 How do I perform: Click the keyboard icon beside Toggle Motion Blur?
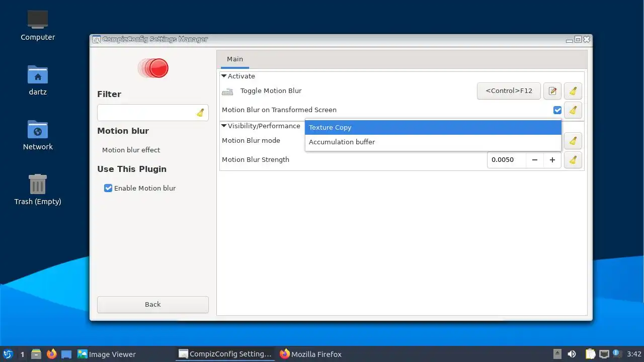click(227, 92)
